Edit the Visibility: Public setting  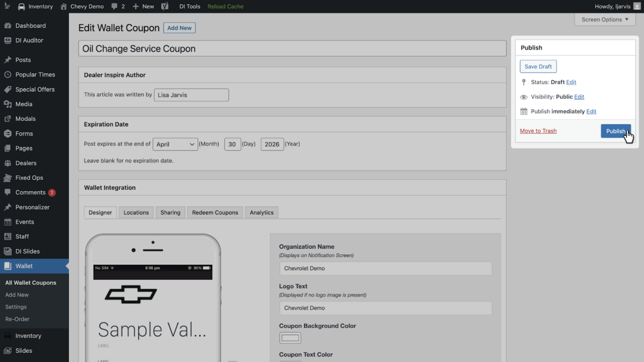(579, 97)
